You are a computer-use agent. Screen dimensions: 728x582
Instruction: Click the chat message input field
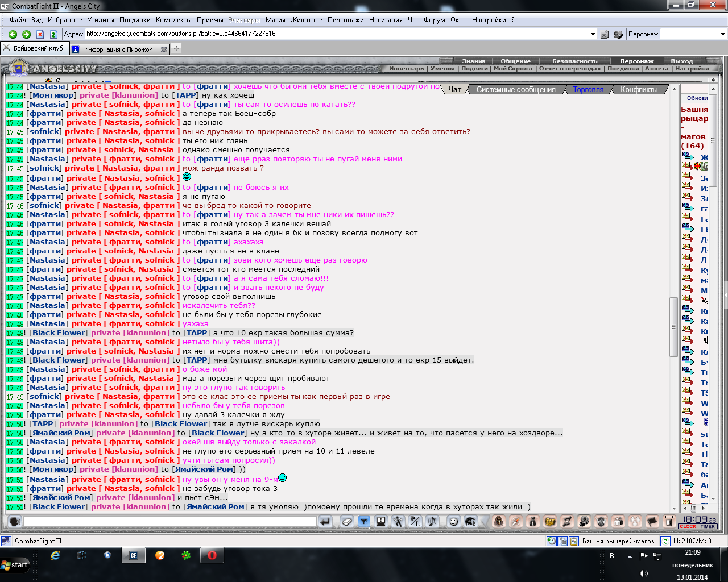[x=169, y=521]
